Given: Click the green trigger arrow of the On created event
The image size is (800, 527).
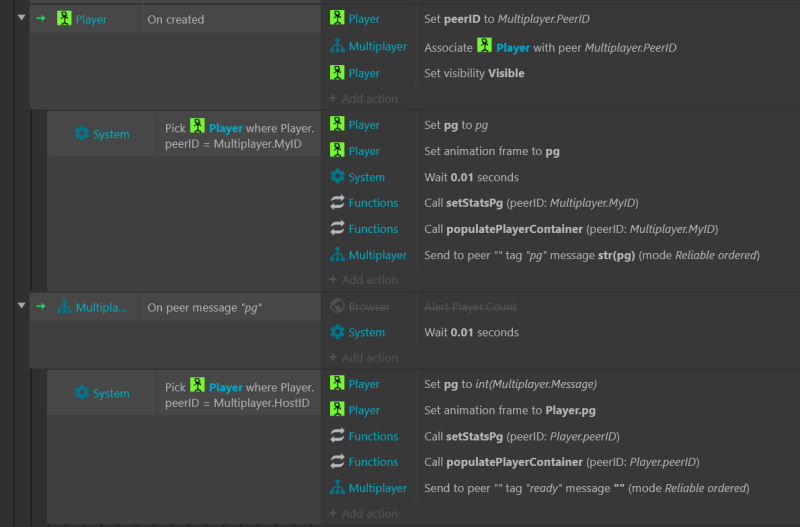Looking at the screenshot, I should tap(41, 19).
